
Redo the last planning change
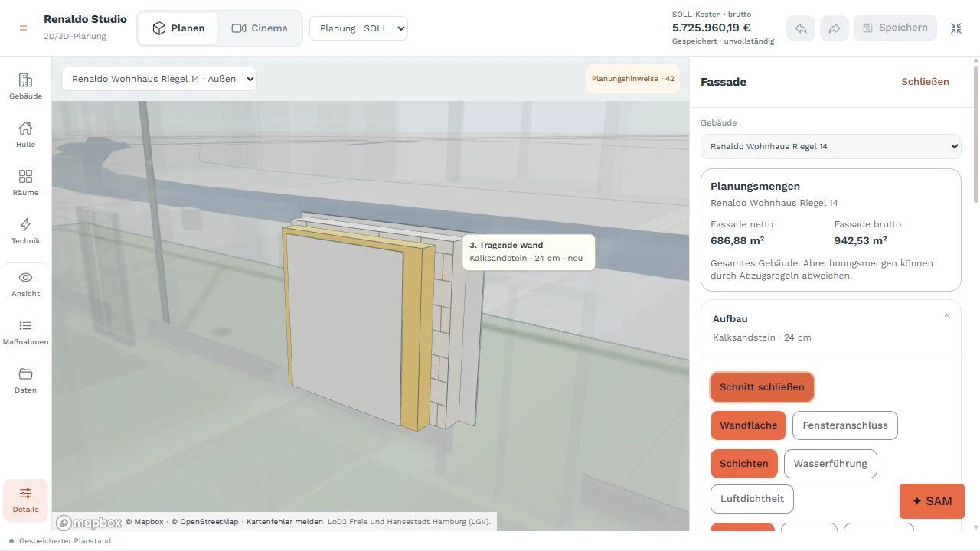tap(835, 28)
